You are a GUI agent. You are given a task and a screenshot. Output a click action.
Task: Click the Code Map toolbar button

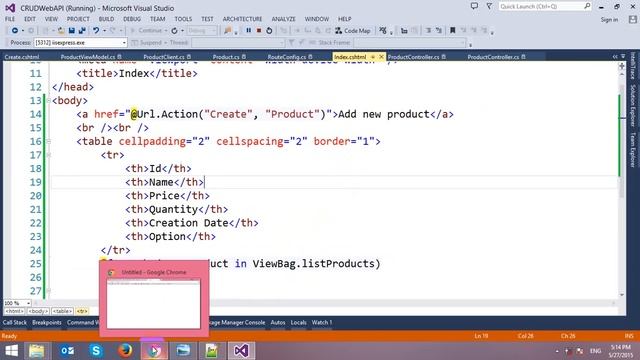click(353, 31)
